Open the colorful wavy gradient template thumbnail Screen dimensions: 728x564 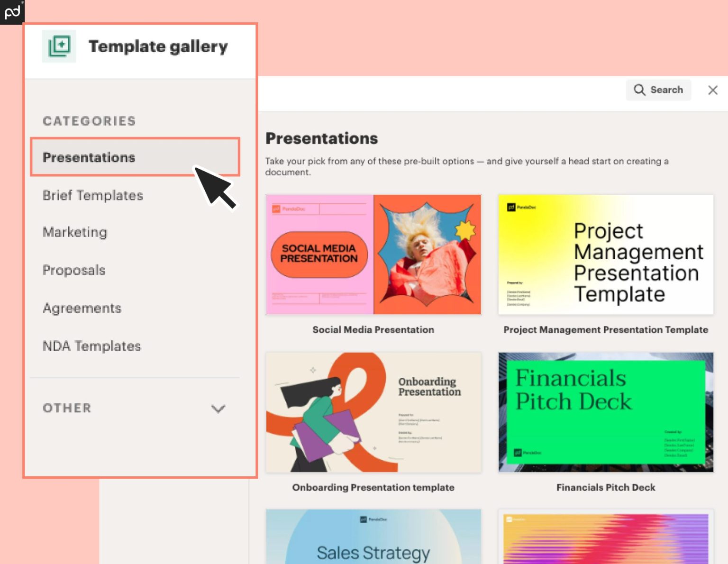pyautogui.click(x=606, y=537)
